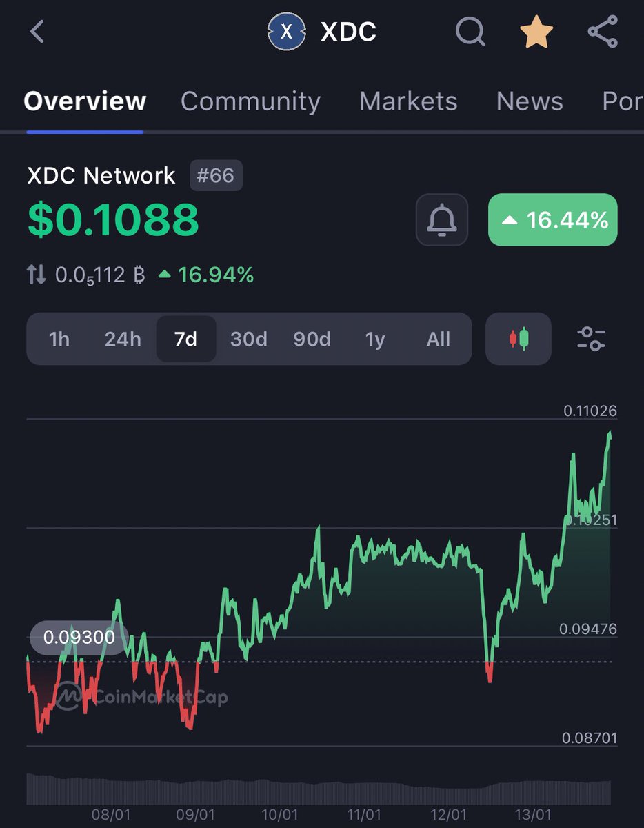
Task: Share XDC page via share icon
Action: [602, 32]
